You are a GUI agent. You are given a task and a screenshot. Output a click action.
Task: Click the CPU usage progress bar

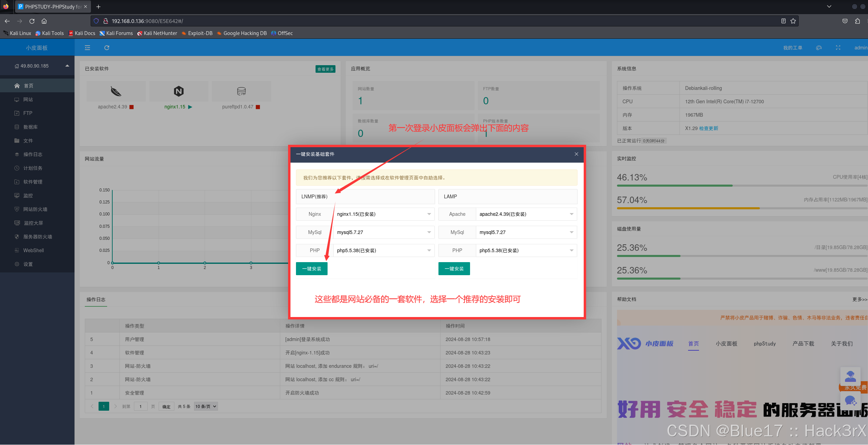pos(742,186)
